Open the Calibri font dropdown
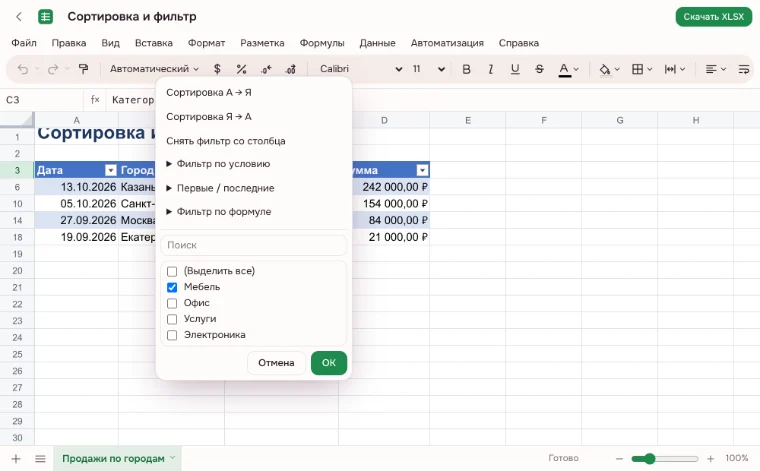The width and height of the screenshot is (760, 471). click(x=361, y=69)
